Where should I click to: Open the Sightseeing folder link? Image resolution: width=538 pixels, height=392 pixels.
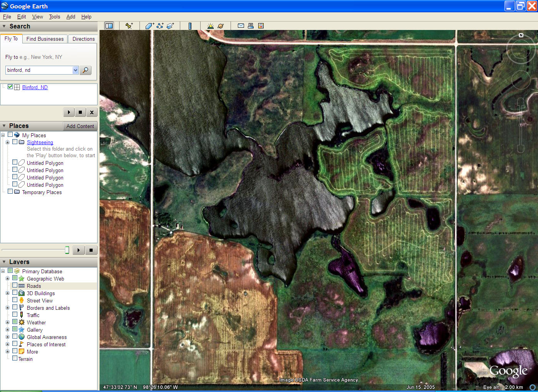point(40,142)
